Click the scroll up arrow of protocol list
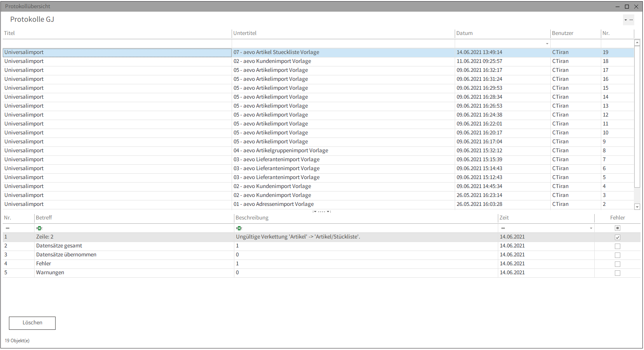 click(637, 43)
